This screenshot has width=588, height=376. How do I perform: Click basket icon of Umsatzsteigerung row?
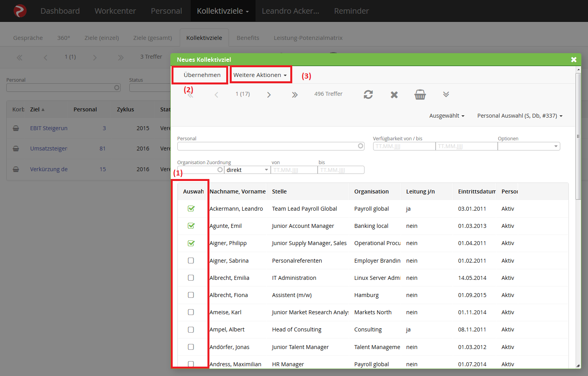(16, 149)
